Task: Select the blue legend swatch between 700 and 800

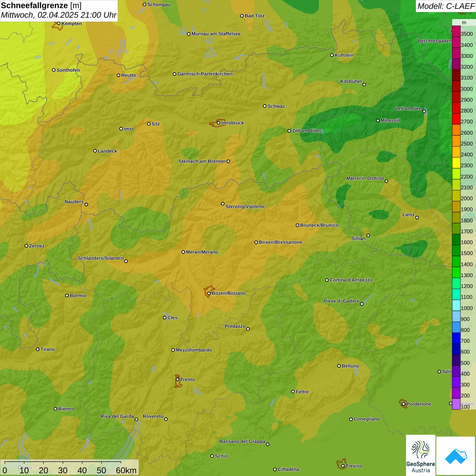Action: pos(456,338)
